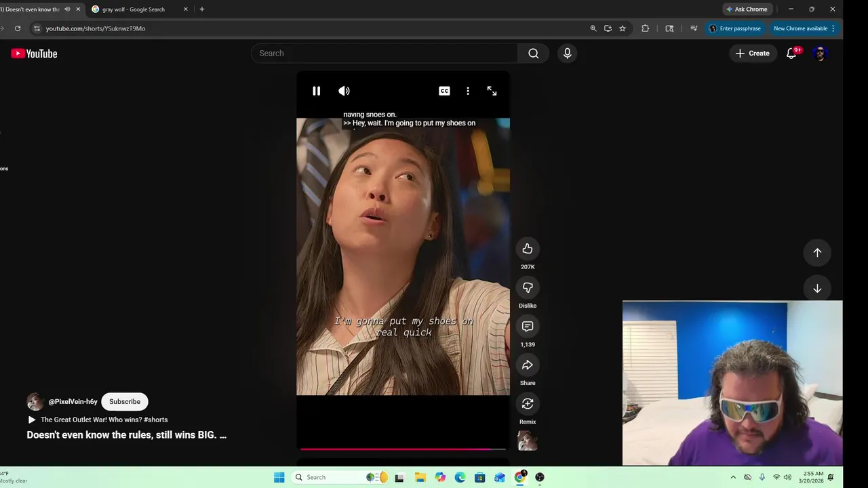Open the Chrome media controls icon
The height and width of the screenshot is (488, 868).
(x=694, y=28)
